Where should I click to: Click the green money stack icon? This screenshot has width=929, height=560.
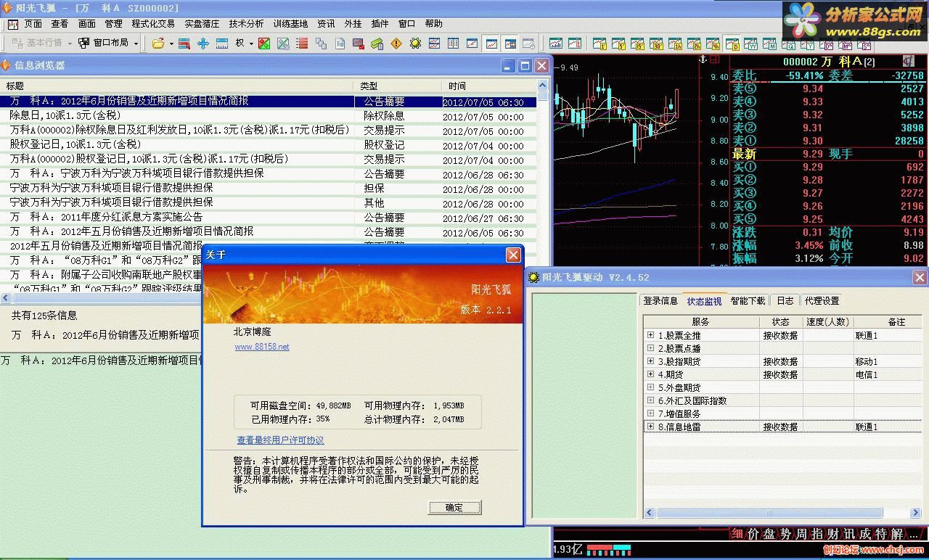[377, 44]
